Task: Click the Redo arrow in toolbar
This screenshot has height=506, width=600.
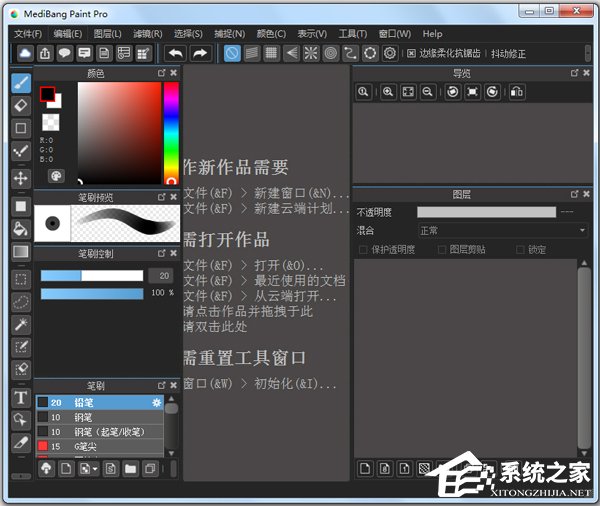Action: tap(200, 53)
